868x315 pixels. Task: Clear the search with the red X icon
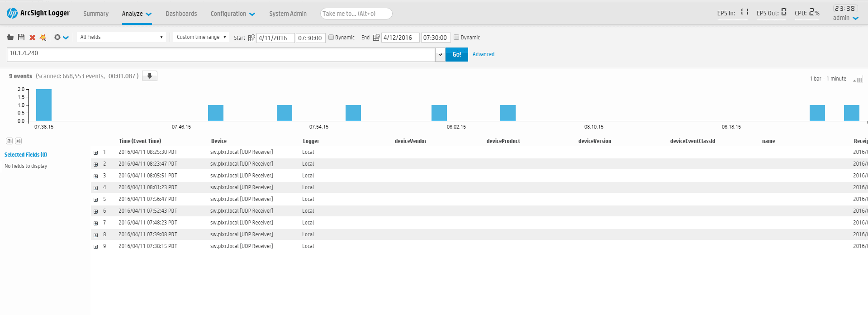click(x=32, y=38)
